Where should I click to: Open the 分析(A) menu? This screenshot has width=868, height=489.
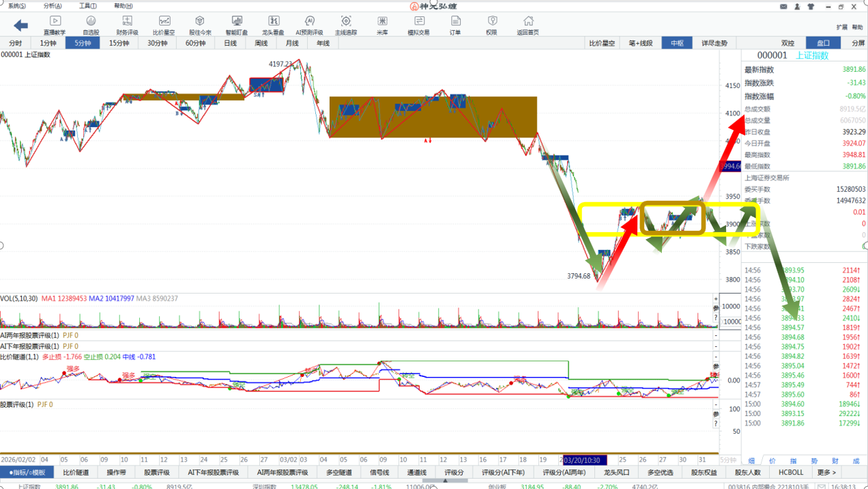(53, 6)
